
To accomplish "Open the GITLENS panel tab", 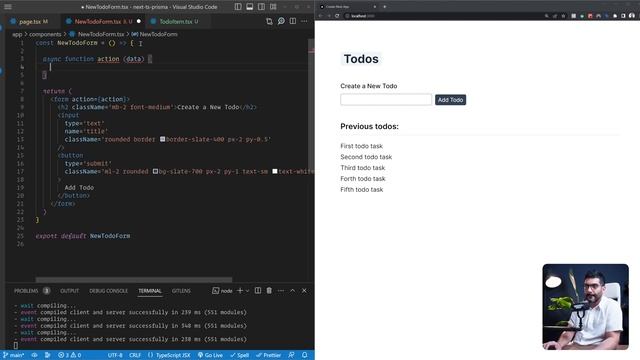I will [181, 291].
